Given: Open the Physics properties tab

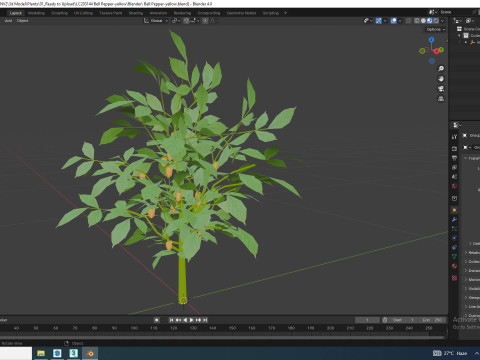Looking at the screenshot, I should pos(454,238).
